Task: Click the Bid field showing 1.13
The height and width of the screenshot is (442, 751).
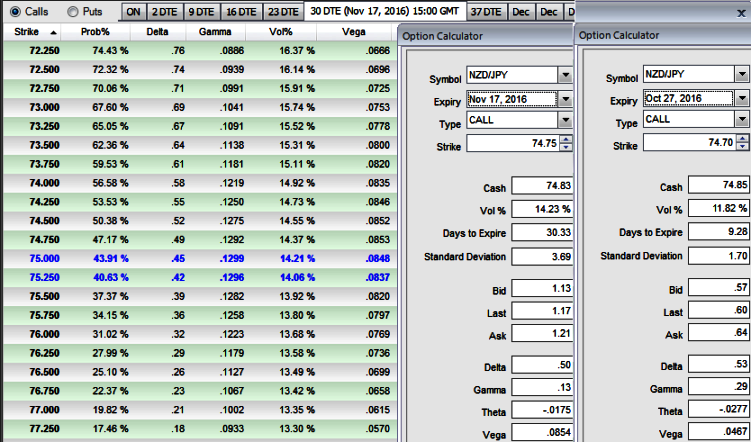Action: pyautogui.click(x=543, y=290)
